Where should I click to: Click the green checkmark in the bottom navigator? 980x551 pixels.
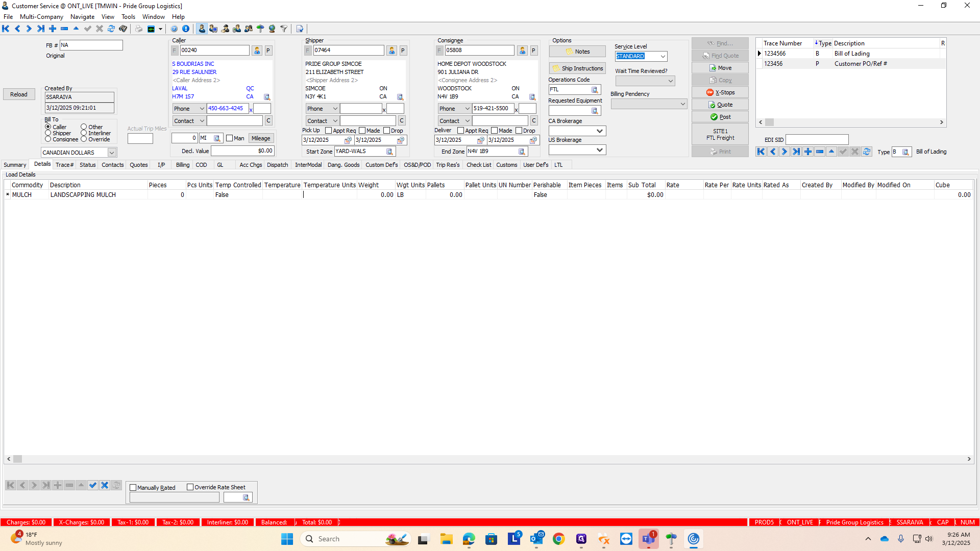92,485
